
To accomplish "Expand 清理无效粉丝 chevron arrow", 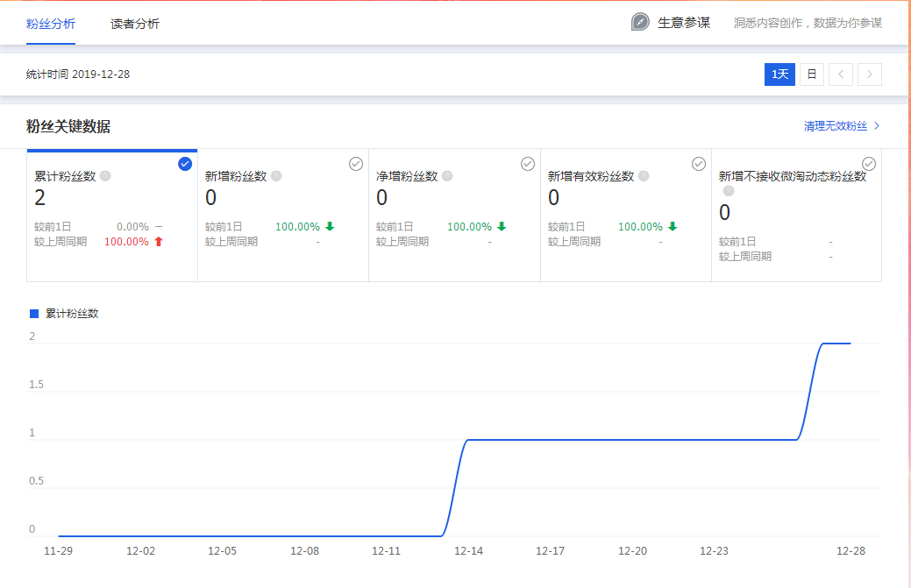I will coord(877,126).
